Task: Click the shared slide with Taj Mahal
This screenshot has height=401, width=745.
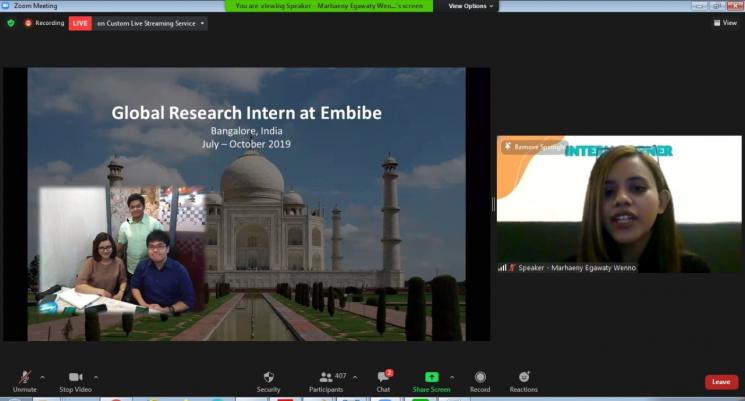Action: pos(247,204)
